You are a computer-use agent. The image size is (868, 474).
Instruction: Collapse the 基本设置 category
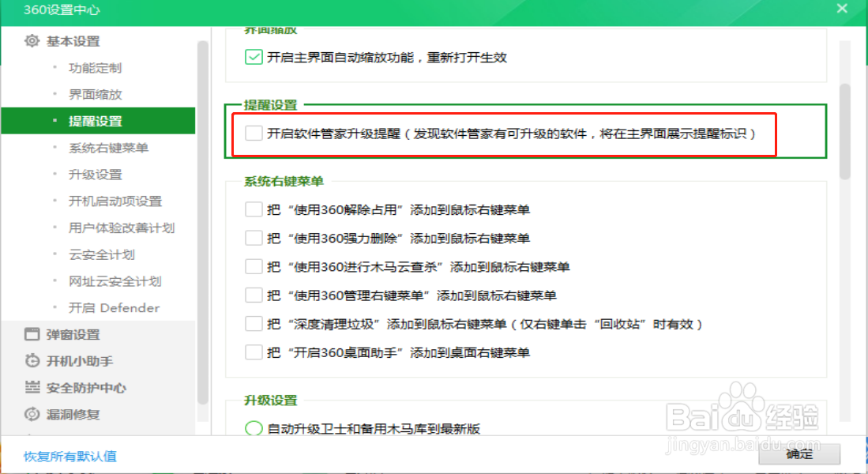(73, 41)
